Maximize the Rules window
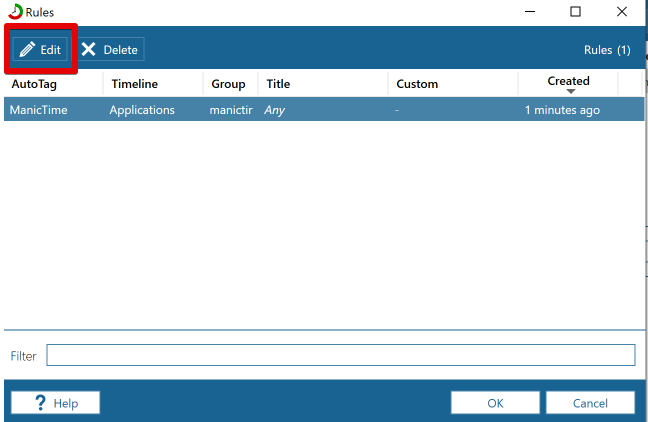Viewport: 648px width, 422px height. point(575,12)
